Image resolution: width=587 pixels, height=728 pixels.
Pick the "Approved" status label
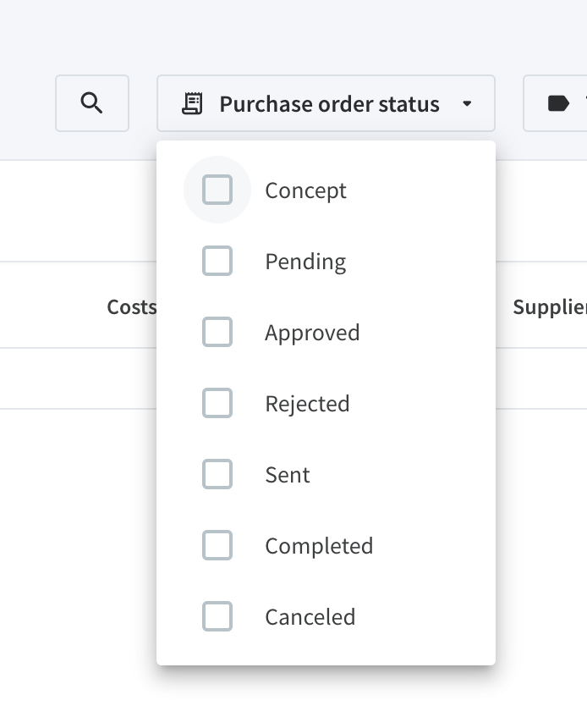tap(312, 333)
